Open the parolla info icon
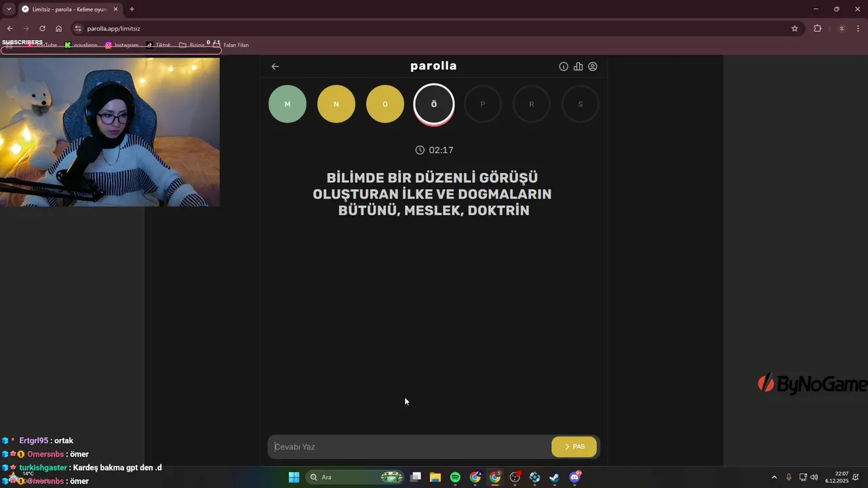Viewport: 868px width, 488px height. 564,66
